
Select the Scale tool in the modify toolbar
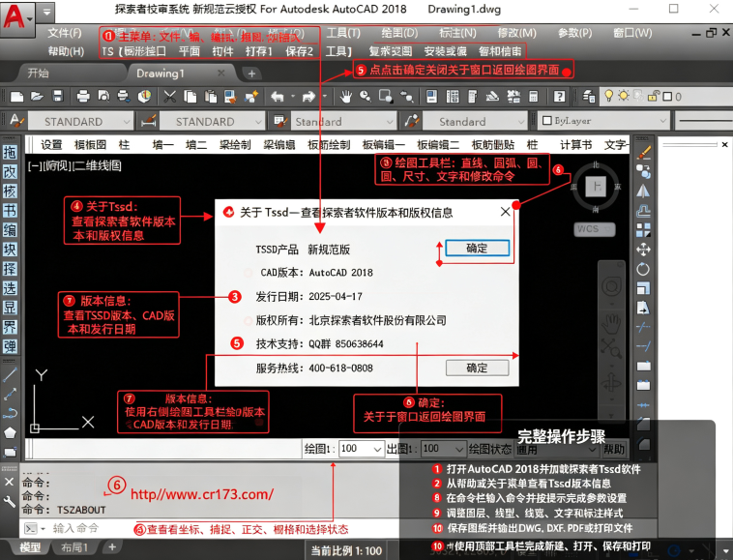[x=643, y=288]
